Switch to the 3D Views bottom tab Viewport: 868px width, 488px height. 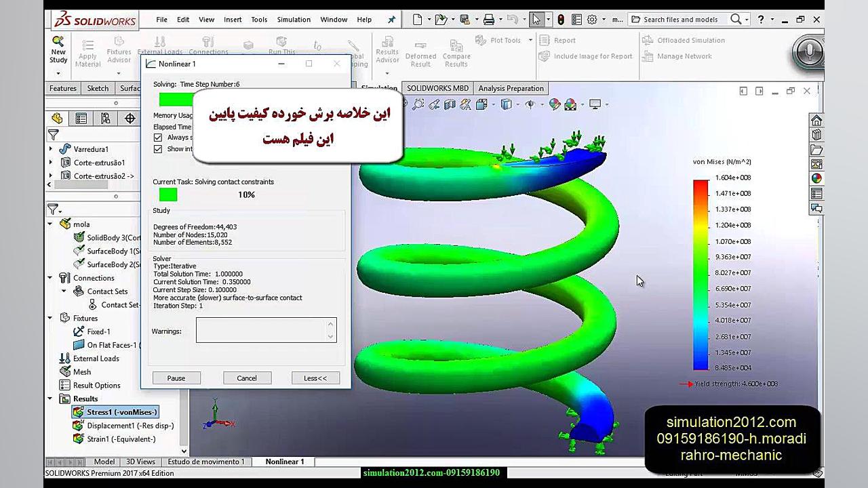tap(140, 462)
